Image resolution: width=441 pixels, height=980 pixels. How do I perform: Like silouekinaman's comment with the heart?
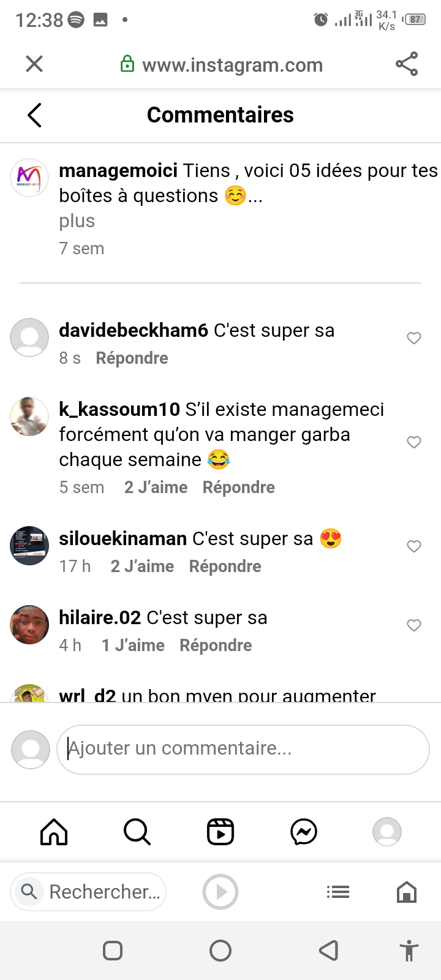414,546
